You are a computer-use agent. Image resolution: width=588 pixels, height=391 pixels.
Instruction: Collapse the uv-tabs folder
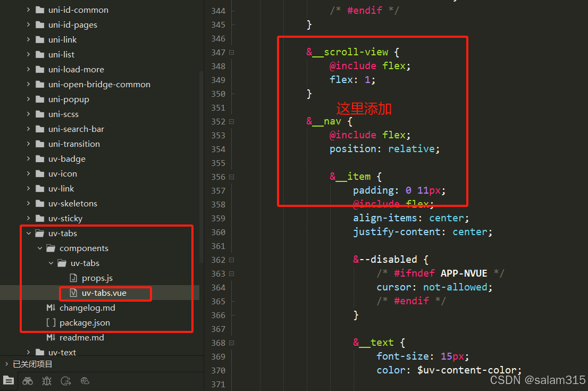click(29, 233)
